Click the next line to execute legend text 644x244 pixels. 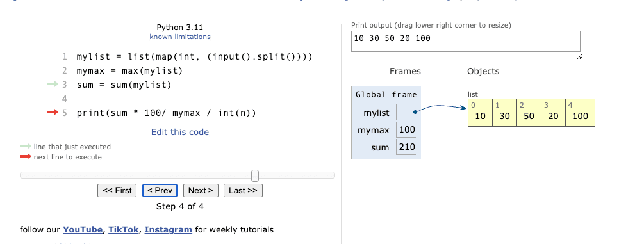[x=68, y=157]
